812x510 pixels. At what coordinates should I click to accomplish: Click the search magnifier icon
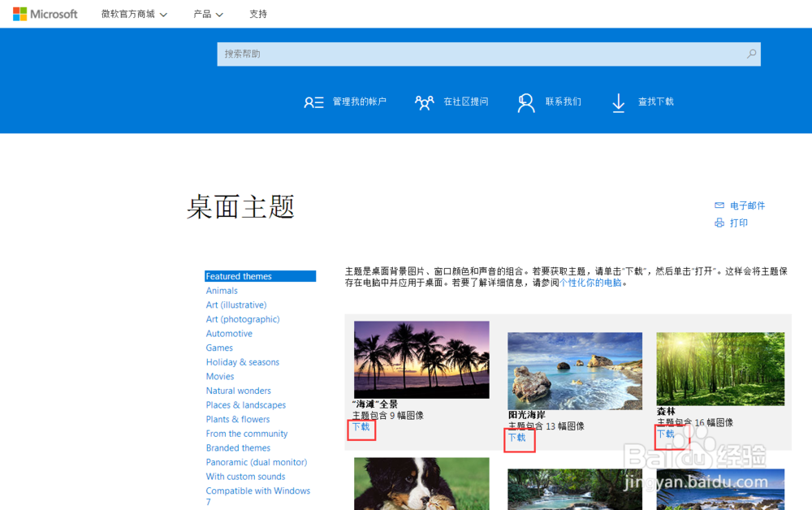[751, 54]
